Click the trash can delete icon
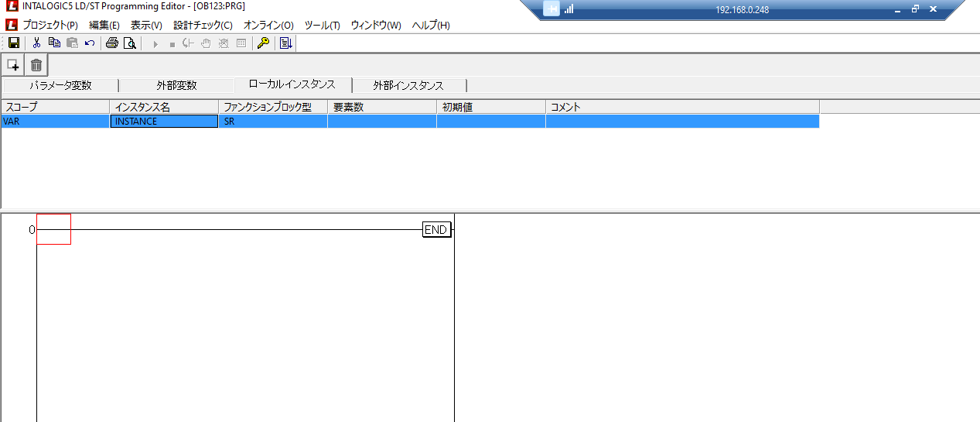 tap(36, 65)
